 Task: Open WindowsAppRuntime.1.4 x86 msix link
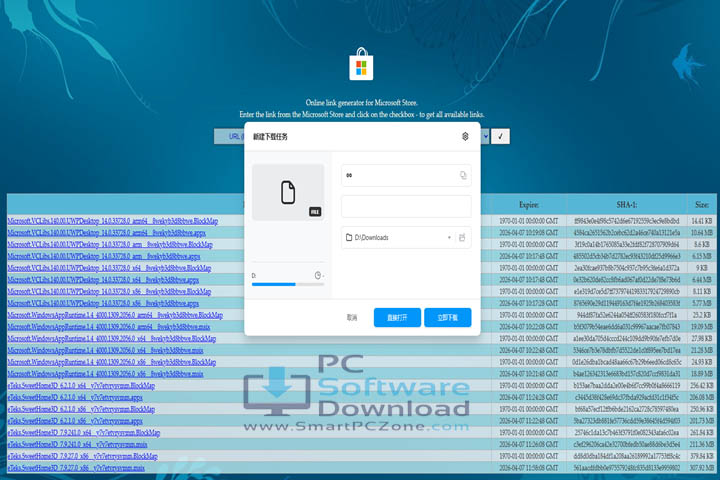pyautogui.click(x=105, y=374)
